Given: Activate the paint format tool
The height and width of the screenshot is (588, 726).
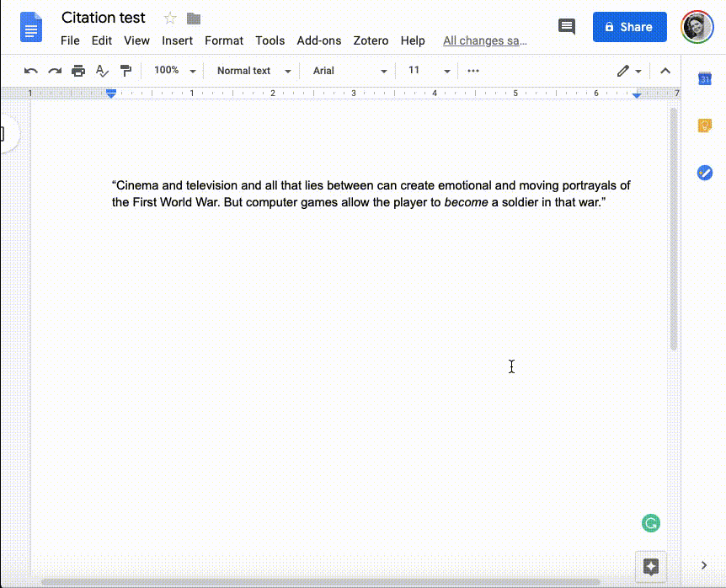Looking at the screenshot, I should pyautogui.click(x=125, y=71).
